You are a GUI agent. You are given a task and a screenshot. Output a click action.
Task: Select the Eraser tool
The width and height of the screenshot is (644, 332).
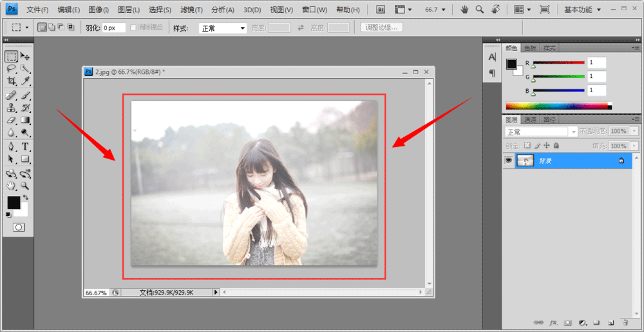[12, 121]
